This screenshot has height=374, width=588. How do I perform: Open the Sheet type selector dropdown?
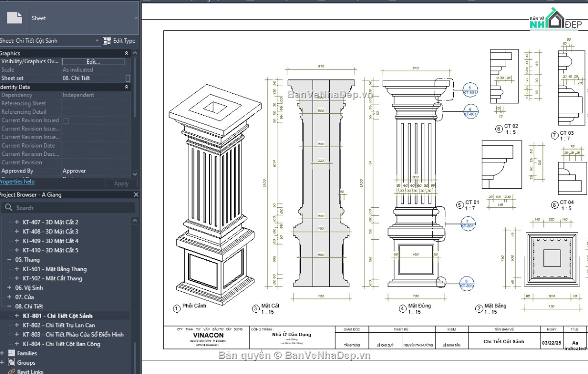[136, 18]
